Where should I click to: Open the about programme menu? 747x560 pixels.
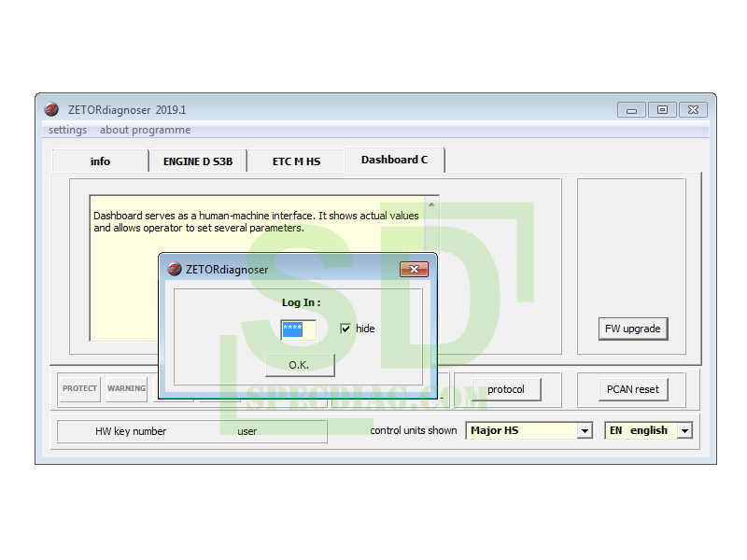coord(145,131)
